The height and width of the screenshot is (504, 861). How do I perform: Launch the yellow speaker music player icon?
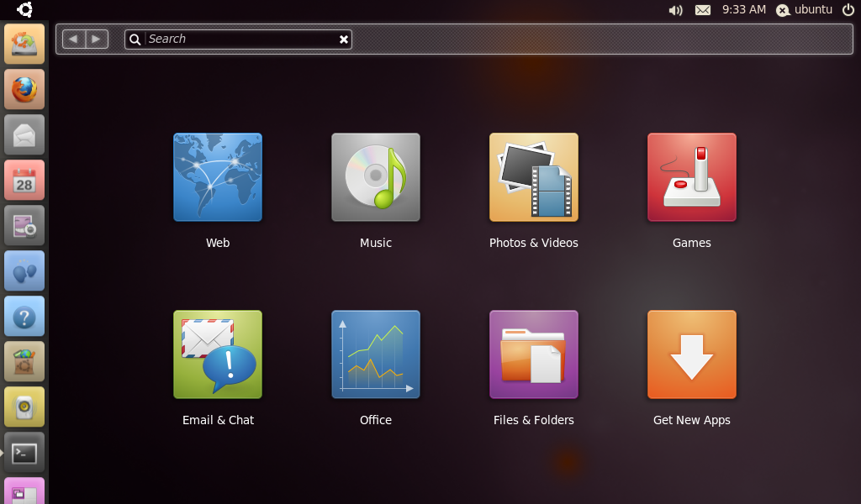point(24,407)
